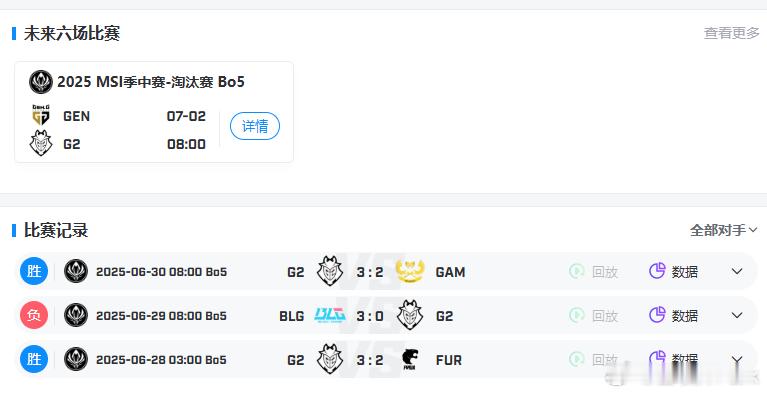Click the FUR team logo

click(409, 360)
